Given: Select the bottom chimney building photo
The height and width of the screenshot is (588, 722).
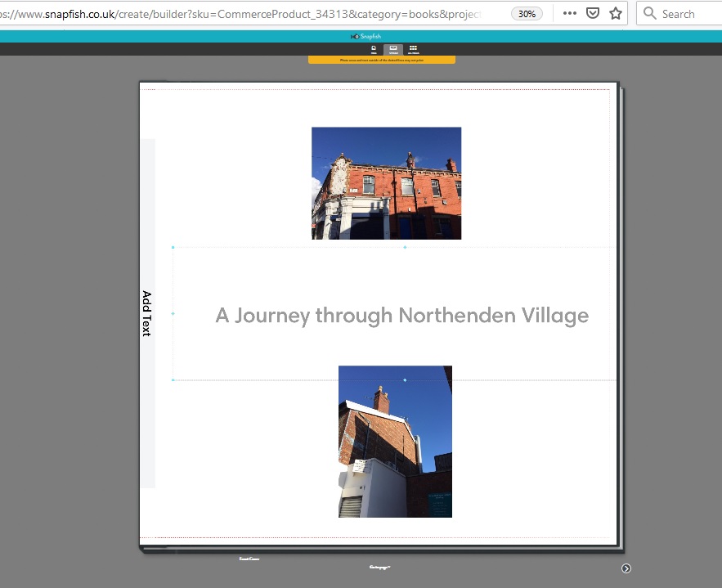Looking at the screenshot, I should point(395,442).
